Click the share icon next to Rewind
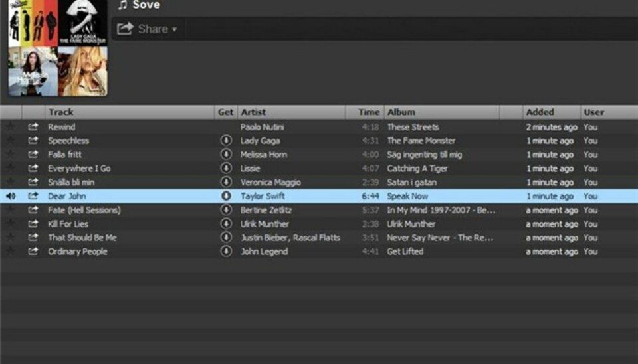638x364 pixels. [33, 126]
